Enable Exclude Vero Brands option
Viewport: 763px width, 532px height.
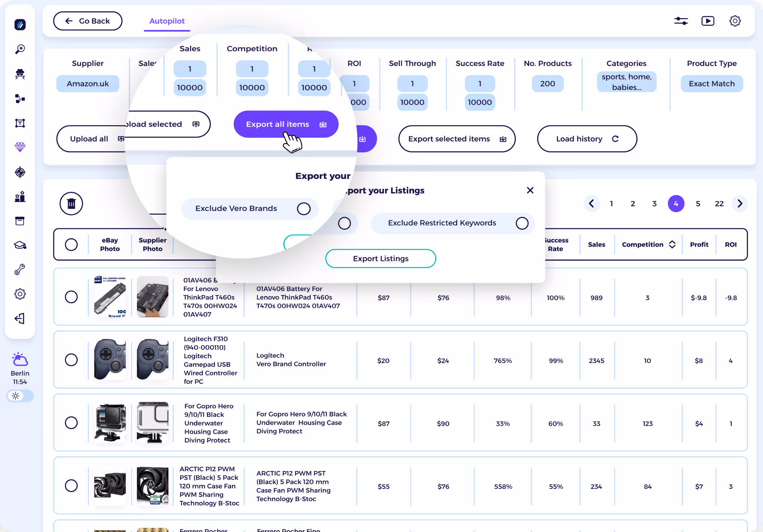click(303, 208)
